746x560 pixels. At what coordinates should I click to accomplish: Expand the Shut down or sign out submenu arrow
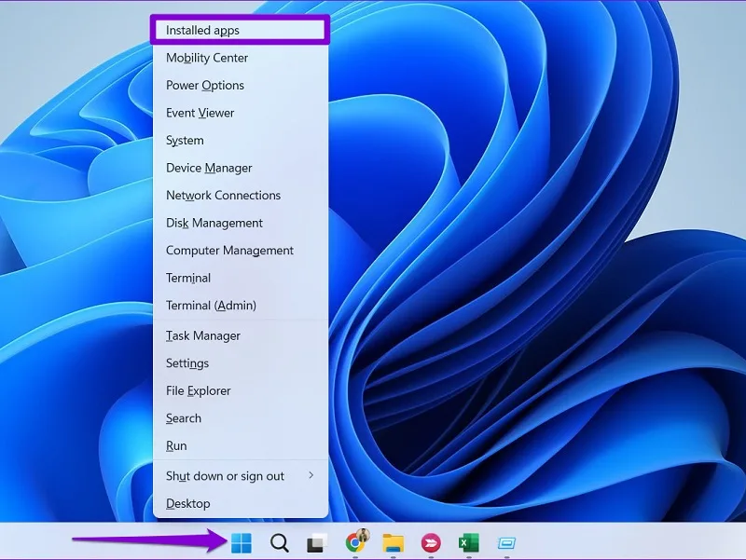311,475
